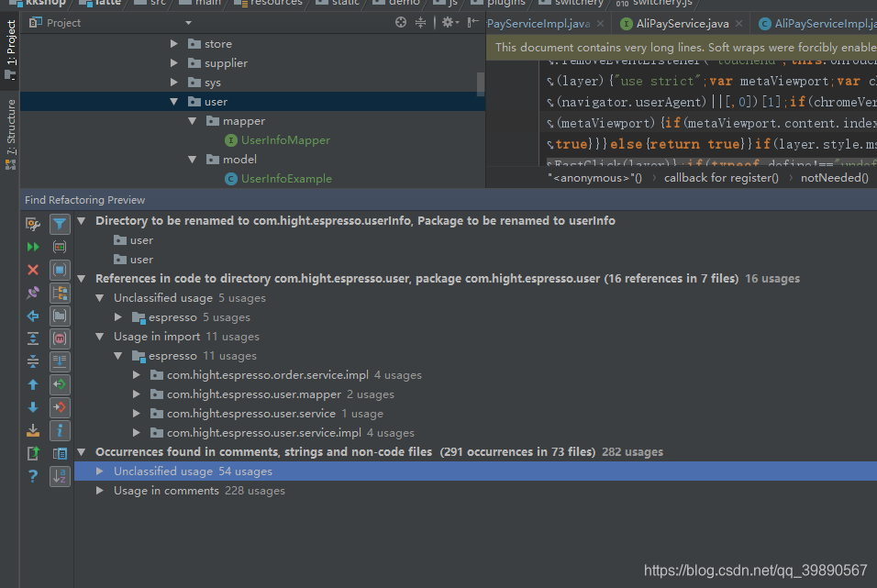This screenshot has height=588, width=877.
Task: Click Project panel vertical scrollbar
Action: tap(481, 83)
